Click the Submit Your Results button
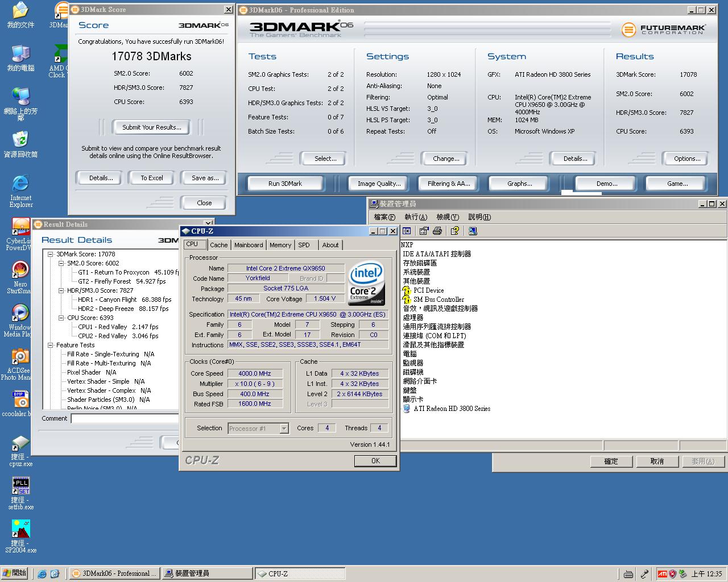Screen dimensions: 728x582 152,127
